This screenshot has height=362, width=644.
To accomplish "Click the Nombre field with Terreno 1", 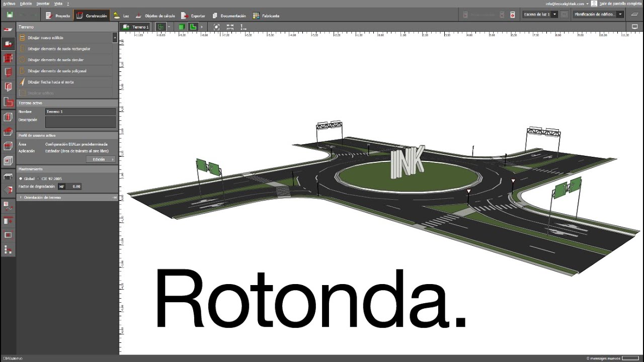I will [80, 112].
